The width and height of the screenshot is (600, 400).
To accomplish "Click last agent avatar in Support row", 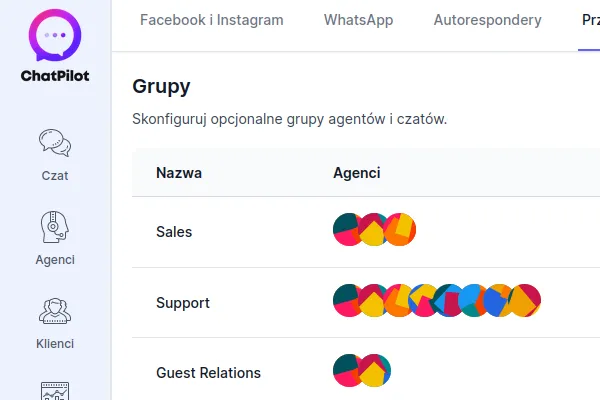I will [527, 301].
